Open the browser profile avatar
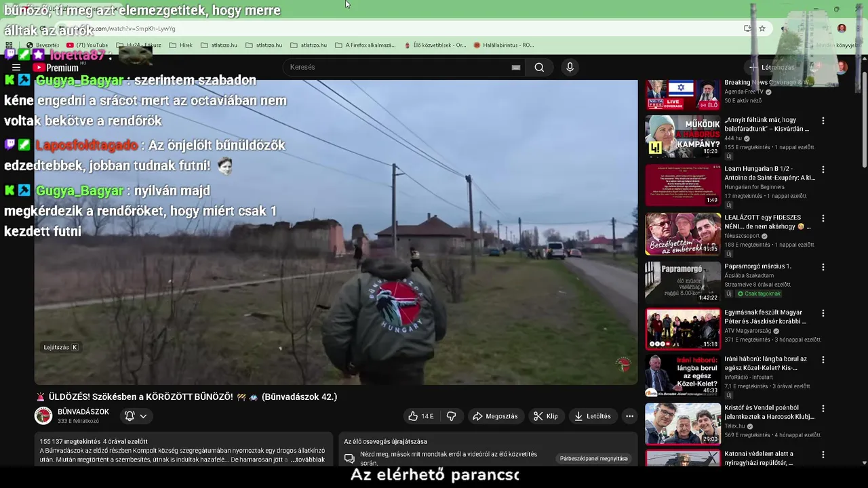 click(x=842, y=28)
